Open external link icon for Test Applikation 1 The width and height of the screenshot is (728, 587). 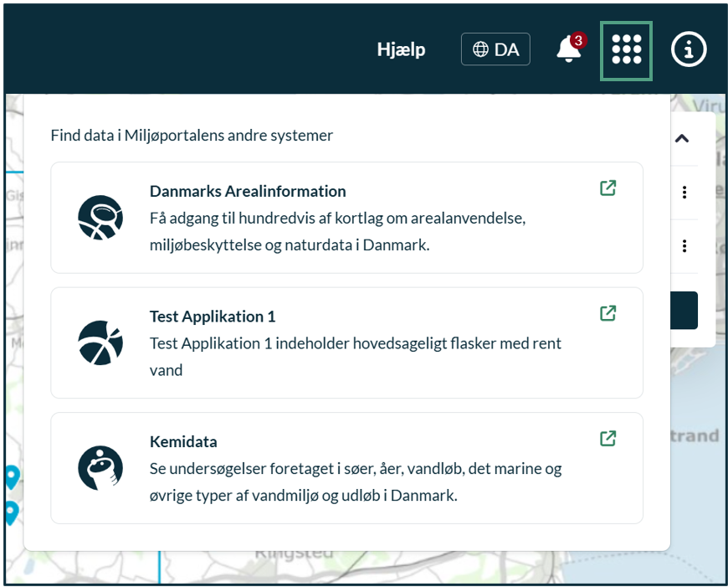tap(608, 313)
